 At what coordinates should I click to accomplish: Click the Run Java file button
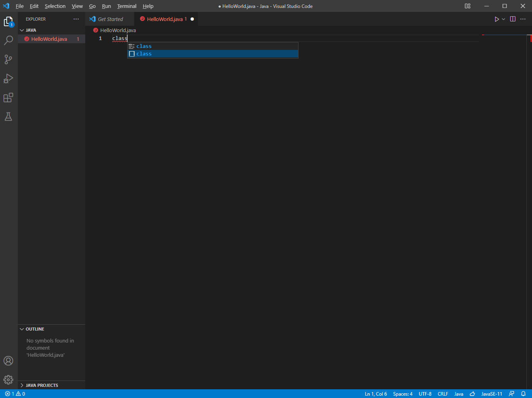coord(497,19)
